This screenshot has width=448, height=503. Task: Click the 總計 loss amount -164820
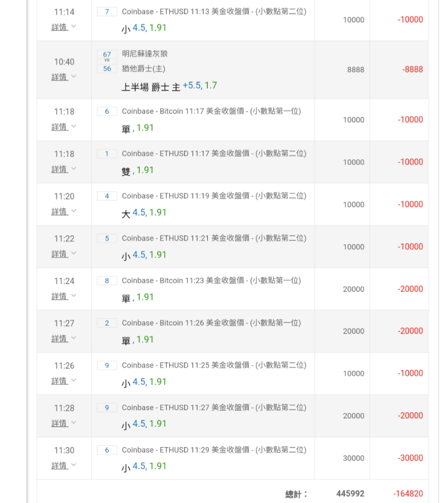coord(408,494)
